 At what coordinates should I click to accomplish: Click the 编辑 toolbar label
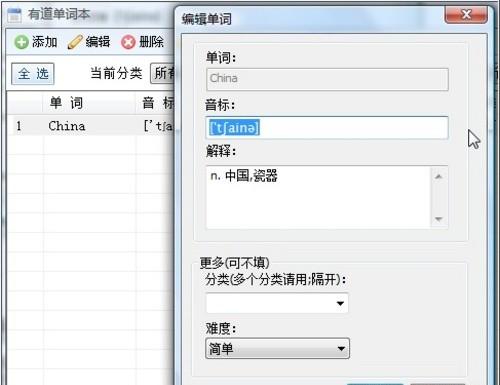(x=97, y=42)
